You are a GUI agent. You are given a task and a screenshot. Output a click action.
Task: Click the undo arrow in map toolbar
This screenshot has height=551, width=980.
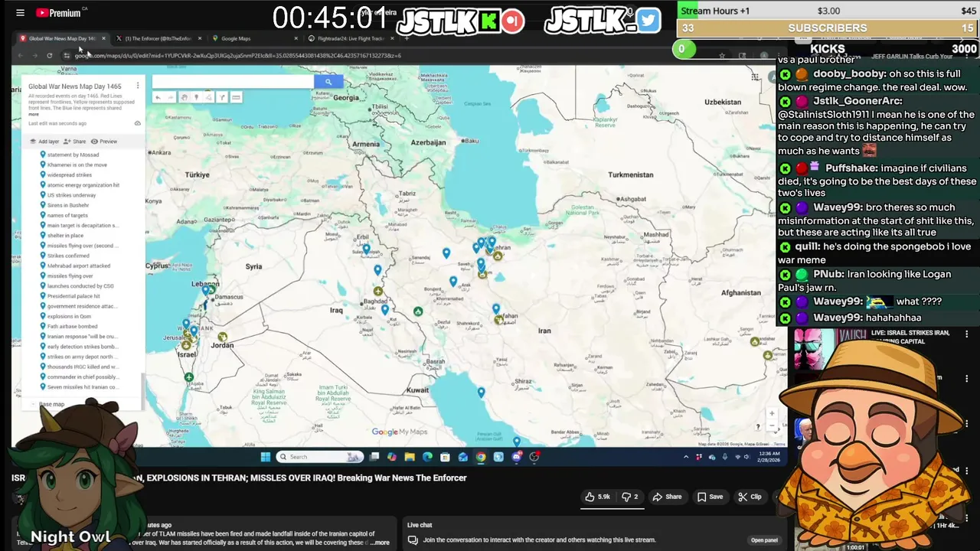click(x=158, y=97)
